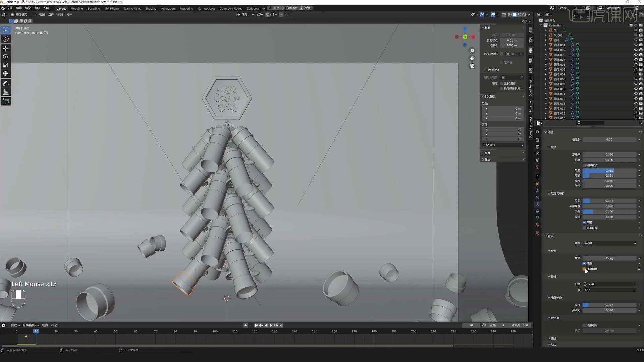Jump to the timeline start frame

pos(256,325)
